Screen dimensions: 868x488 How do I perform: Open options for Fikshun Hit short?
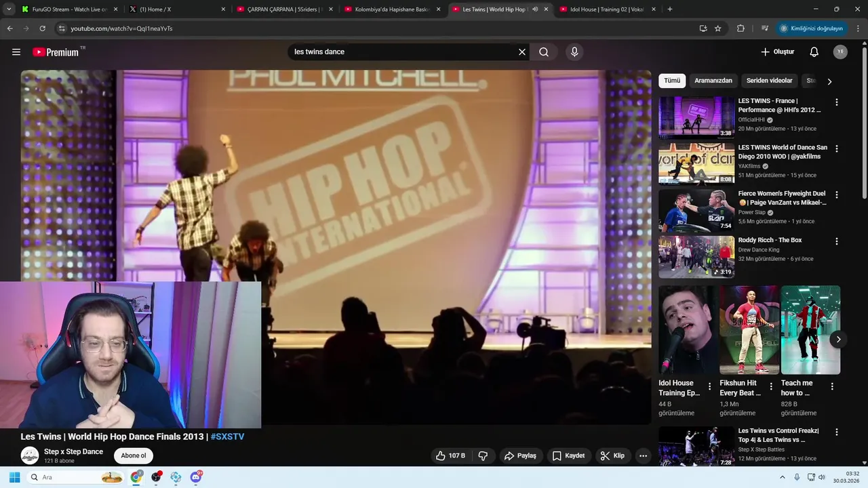(x=771, y=386)
